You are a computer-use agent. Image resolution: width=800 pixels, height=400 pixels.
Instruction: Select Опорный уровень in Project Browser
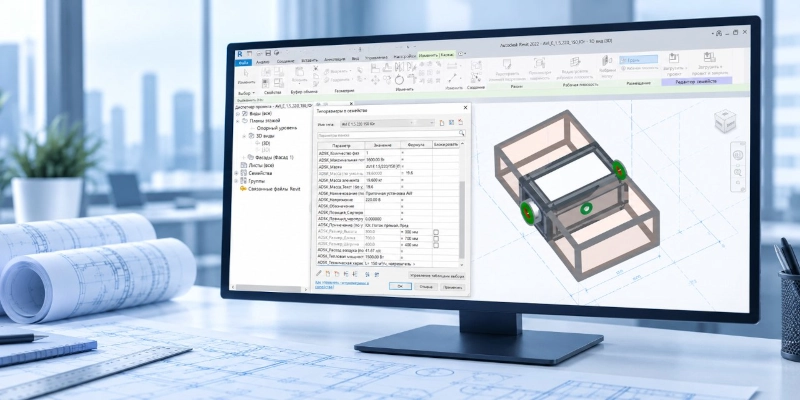[277, 128]
